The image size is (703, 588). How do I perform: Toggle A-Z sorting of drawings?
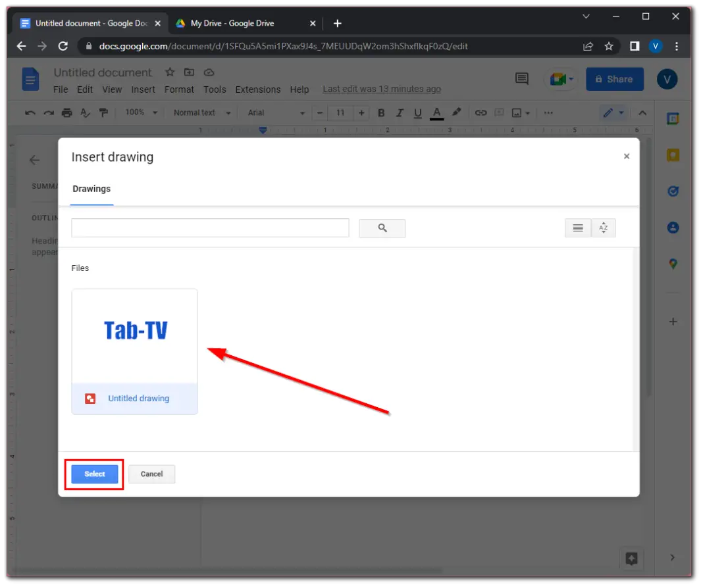[604, 227]
